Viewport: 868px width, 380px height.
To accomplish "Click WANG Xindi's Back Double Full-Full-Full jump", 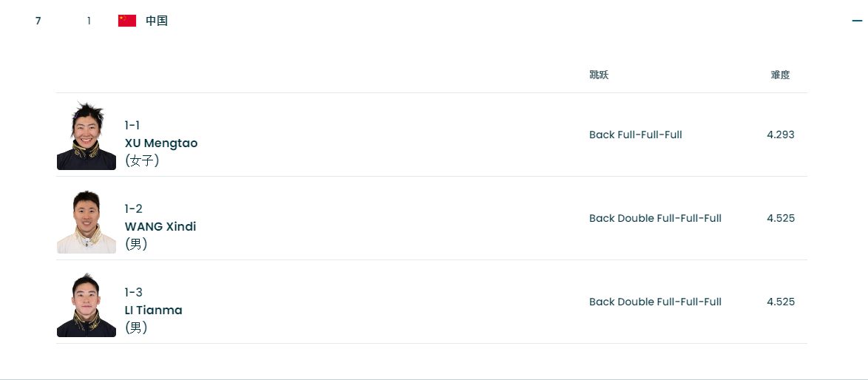I will click(x=655, y=218).
